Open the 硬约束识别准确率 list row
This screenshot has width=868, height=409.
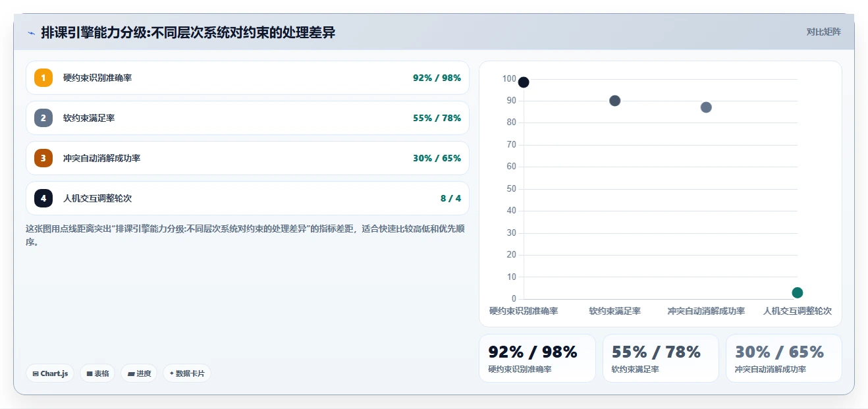248,78
